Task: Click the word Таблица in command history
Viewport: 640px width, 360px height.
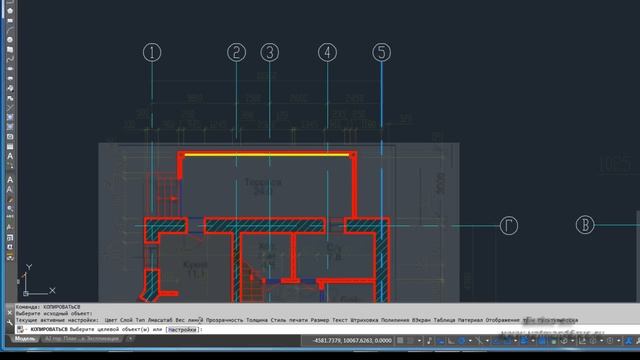Action: 444,320
